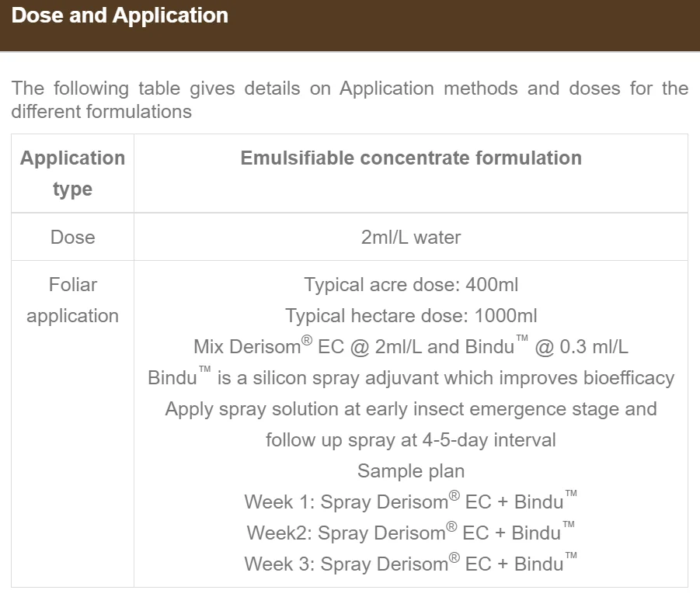Viewport: 700px width, 597px height.
Task: Click the Typical acre dose: 400ml line
Action: point(411,285)
